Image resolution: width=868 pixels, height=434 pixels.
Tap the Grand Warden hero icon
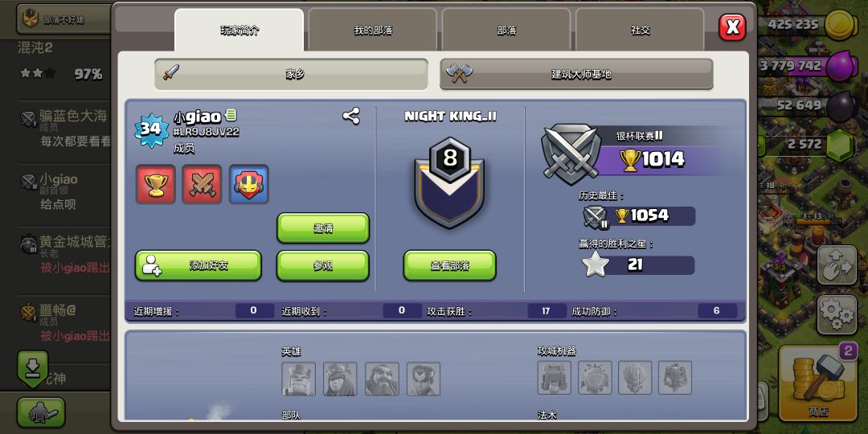coord(382,379)
